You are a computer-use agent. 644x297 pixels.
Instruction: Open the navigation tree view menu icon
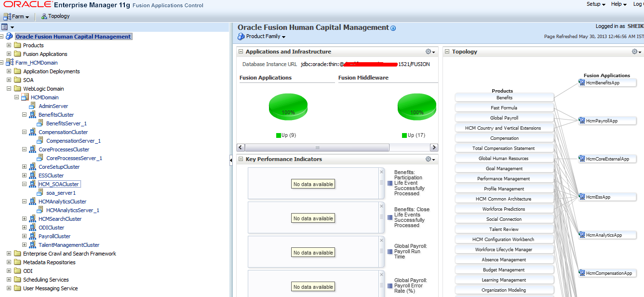point(7,27)
